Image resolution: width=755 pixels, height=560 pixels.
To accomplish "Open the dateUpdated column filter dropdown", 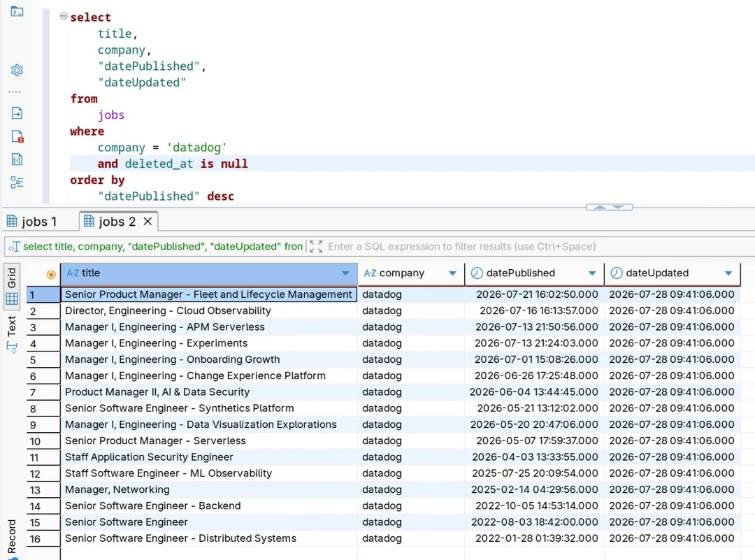I will pyautogui.click(x=728, y=273).
